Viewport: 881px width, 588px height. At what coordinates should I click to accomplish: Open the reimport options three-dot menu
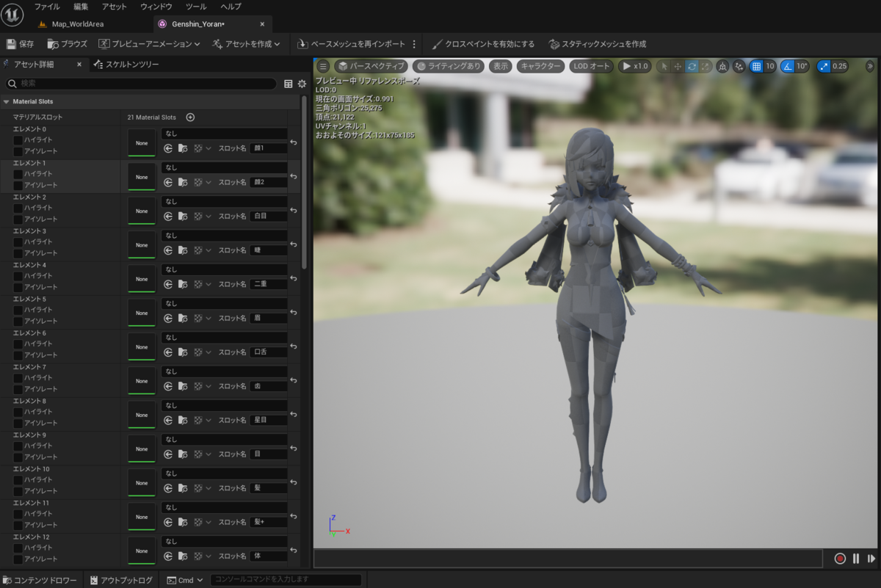click(414, 44)
